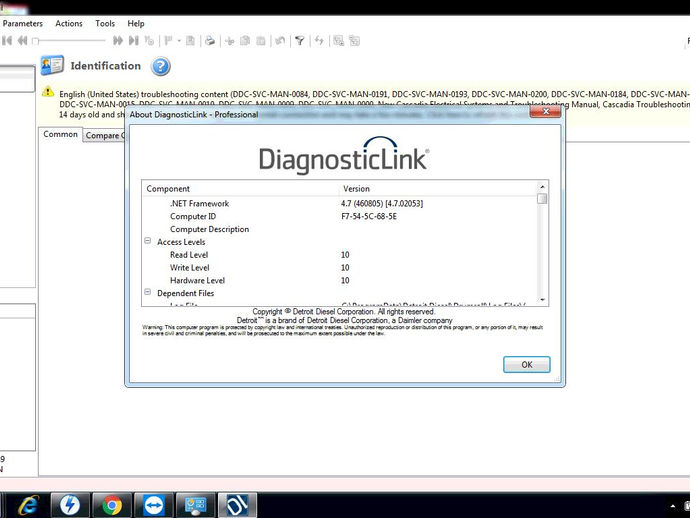
Task: Jump to end of log playback
Action: pyautogui.click(x=134, y=41)
